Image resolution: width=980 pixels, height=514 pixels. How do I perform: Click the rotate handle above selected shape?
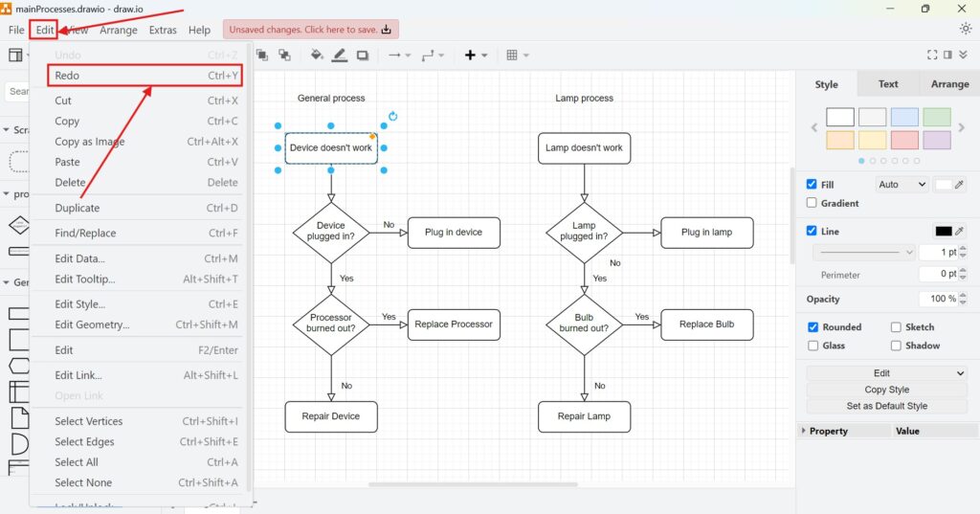392,117
